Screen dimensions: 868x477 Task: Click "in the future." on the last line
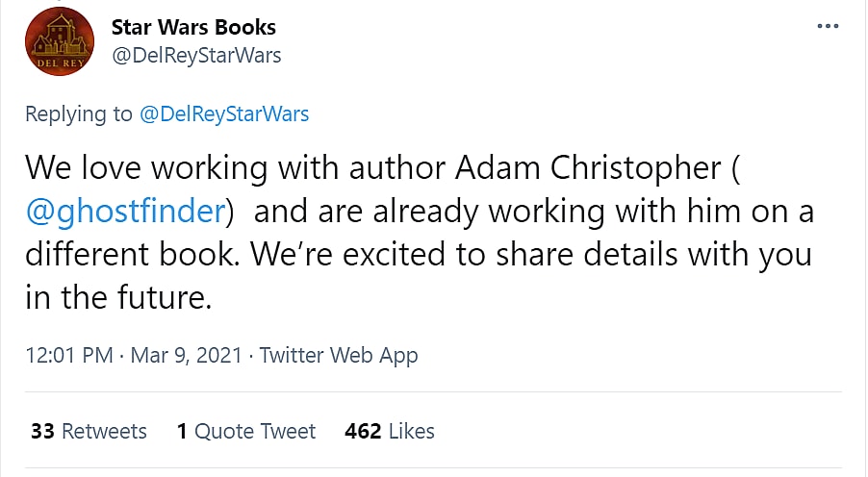point(117,298)
